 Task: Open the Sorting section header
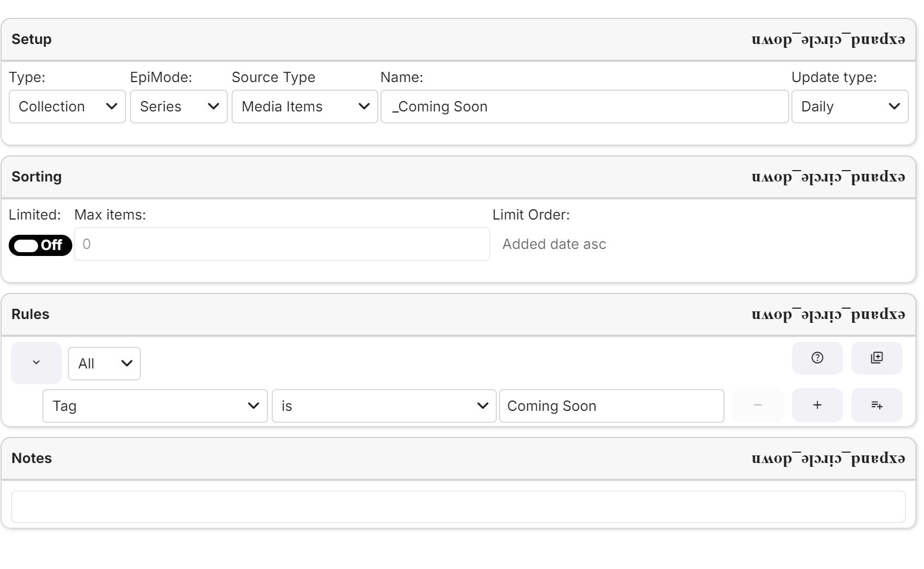36,177
